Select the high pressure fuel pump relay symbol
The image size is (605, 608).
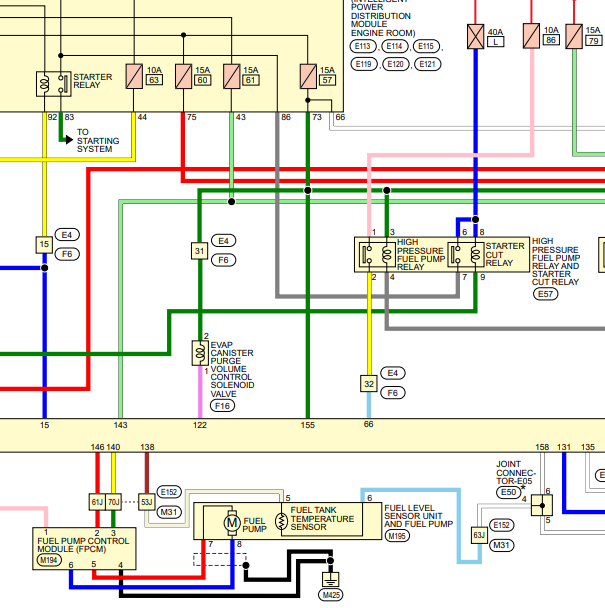pos(377,254)
